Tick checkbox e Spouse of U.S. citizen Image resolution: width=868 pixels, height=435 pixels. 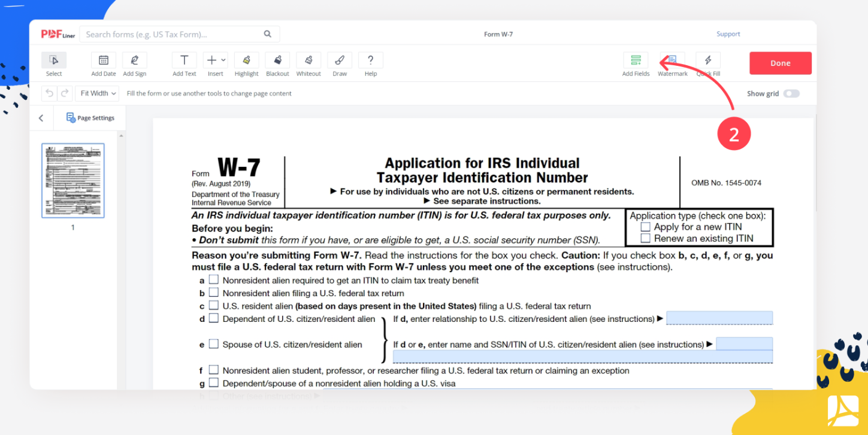(214, 344)
